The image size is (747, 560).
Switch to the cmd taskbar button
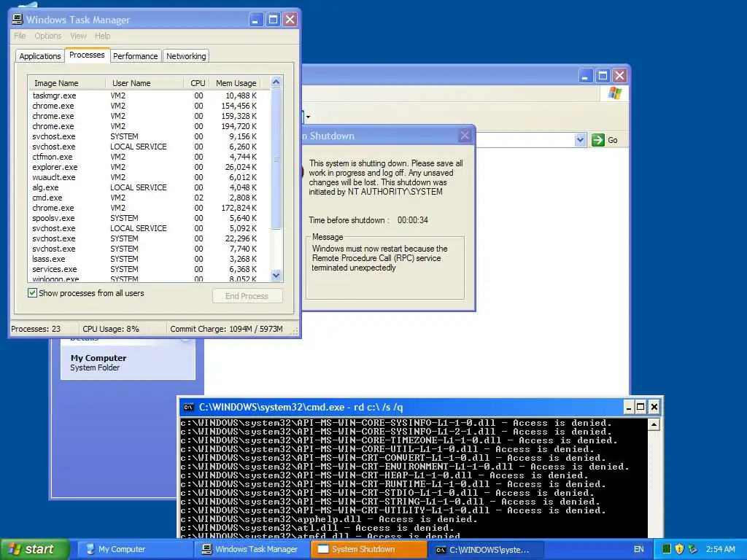click(486, 550)
